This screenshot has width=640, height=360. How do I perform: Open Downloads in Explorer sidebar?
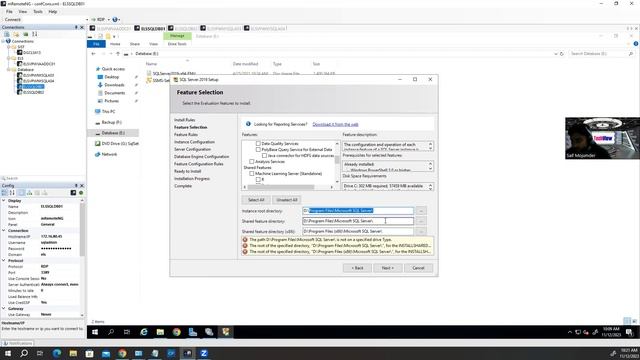[114, 85]
